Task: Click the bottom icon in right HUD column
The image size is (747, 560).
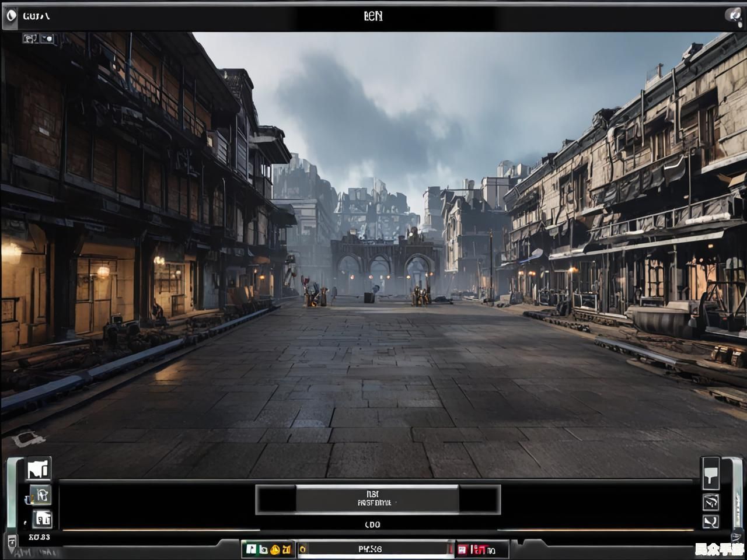Action: click(x=710, y=521)
